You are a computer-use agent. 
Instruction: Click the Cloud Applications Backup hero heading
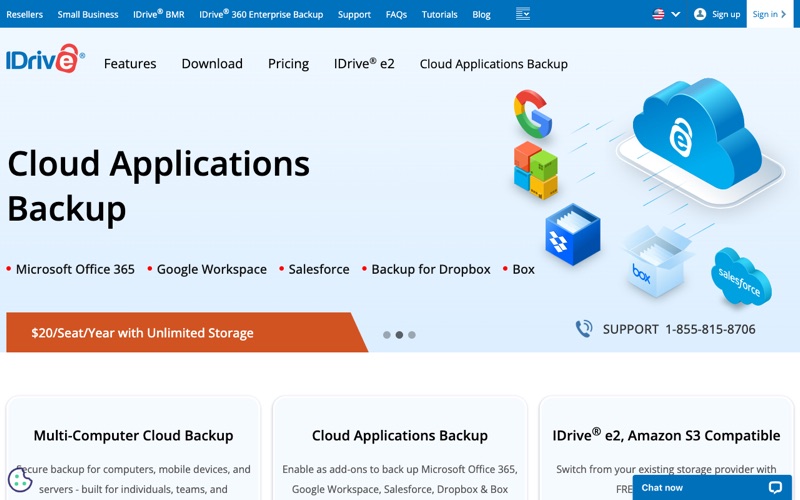click(x=159, y=186)
